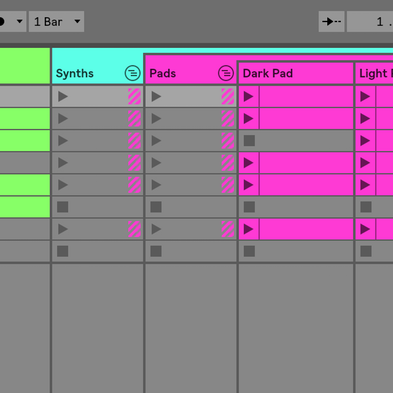Screen dimensions: 393x393
Task: Select the Dark Pad track header
Action: coord(296,73)
